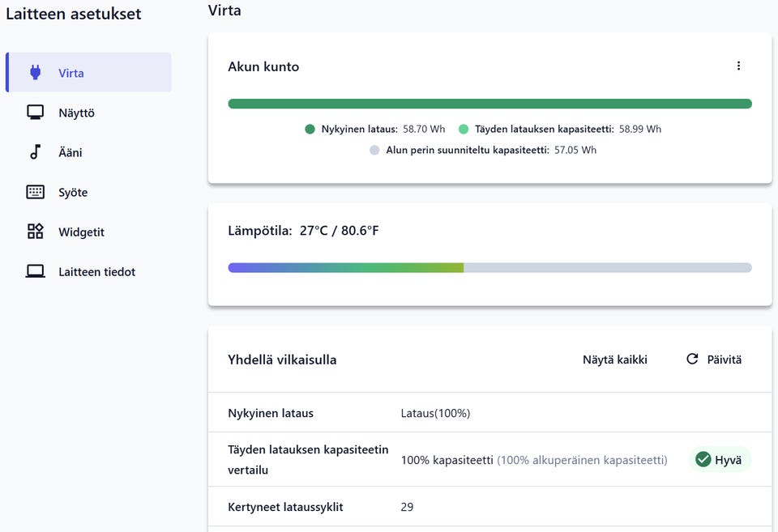Image resolution: width=778 pixels, height=532 pixels.
Task: Click the green Hyvä checkmark icon
Action: [703, 459]
